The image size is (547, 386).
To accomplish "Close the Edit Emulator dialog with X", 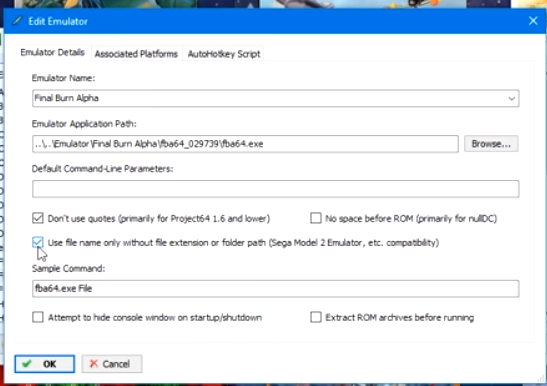I will 533,21.
